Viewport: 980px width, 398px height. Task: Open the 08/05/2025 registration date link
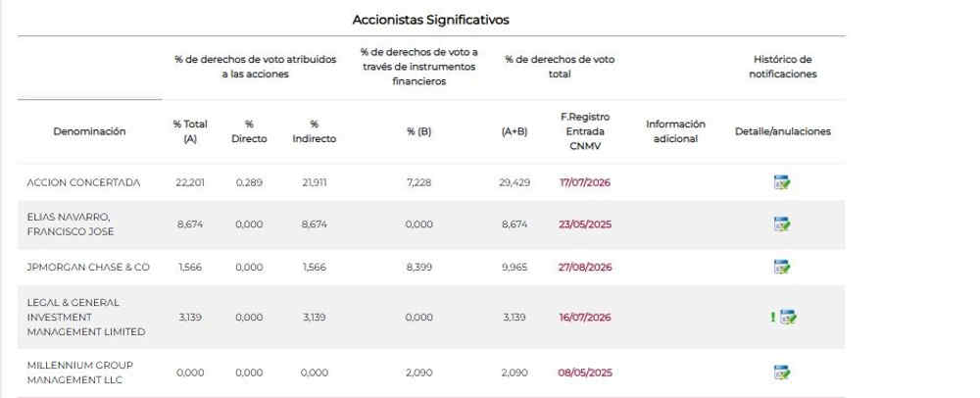(585, 373)
